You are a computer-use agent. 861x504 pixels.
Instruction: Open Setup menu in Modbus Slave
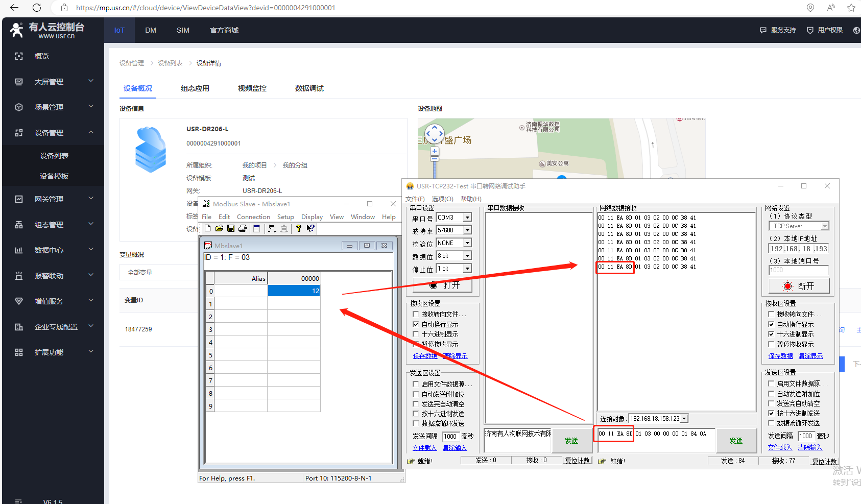pyautogui.click(x=285, y=217)
